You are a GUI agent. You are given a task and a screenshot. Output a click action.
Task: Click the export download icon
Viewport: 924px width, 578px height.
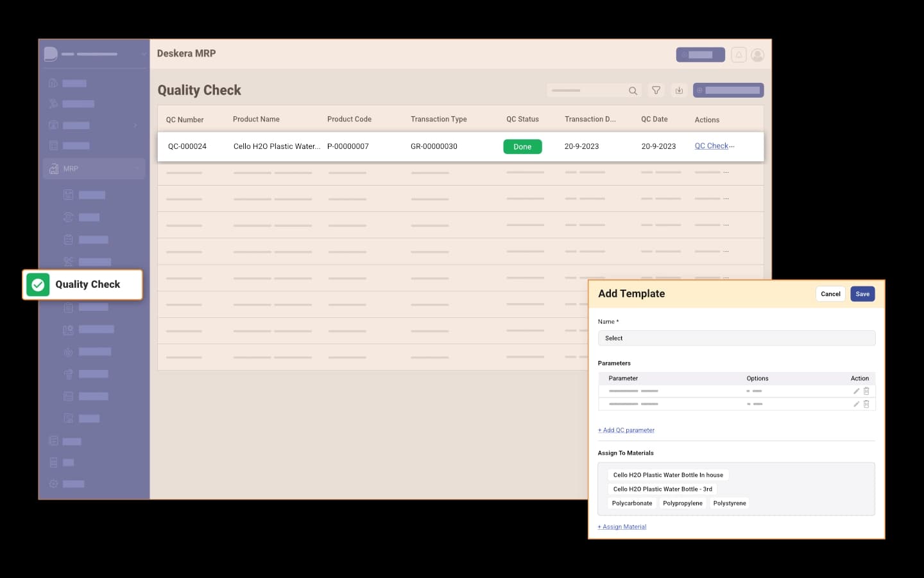(x=679, y=91)
